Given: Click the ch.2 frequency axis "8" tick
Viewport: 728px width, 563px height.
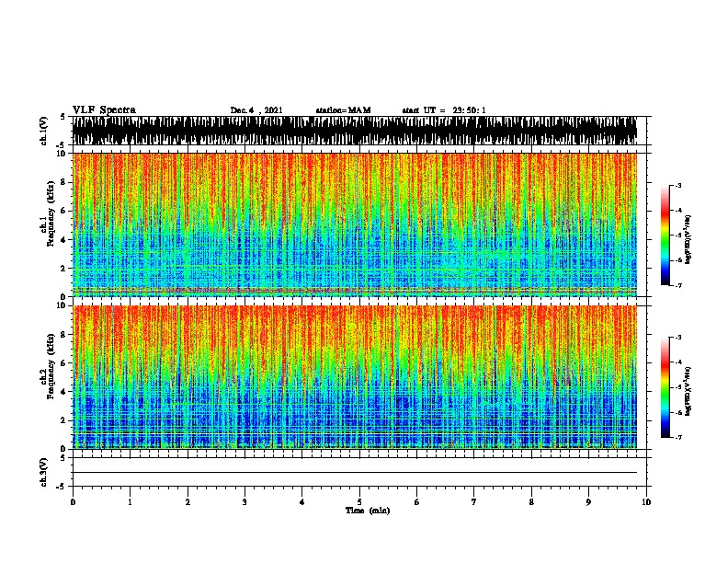Looking at the screenshot, I should pos(64,335).
